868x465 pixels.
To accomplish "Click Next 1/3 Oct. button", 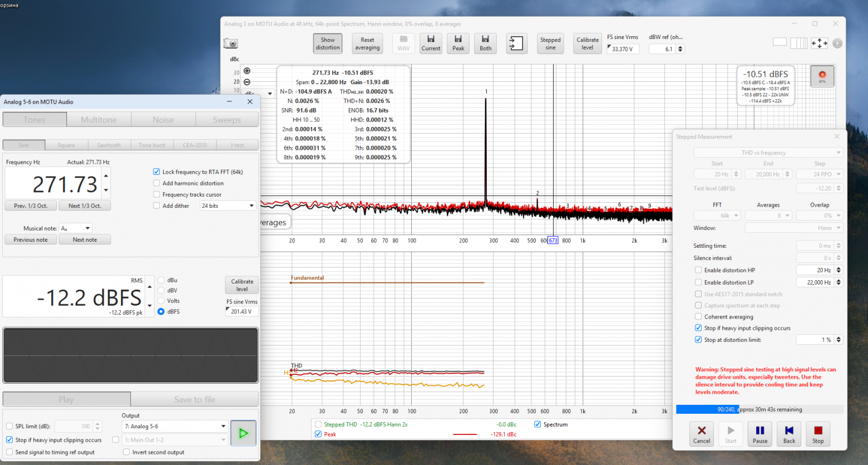I will [x=85, y=205].
